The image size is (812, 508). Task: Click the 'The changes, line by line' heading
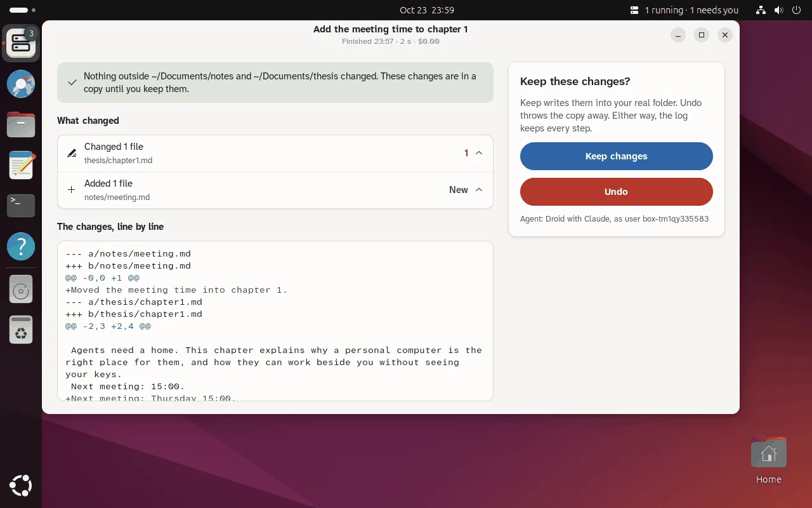pos(110,227)
